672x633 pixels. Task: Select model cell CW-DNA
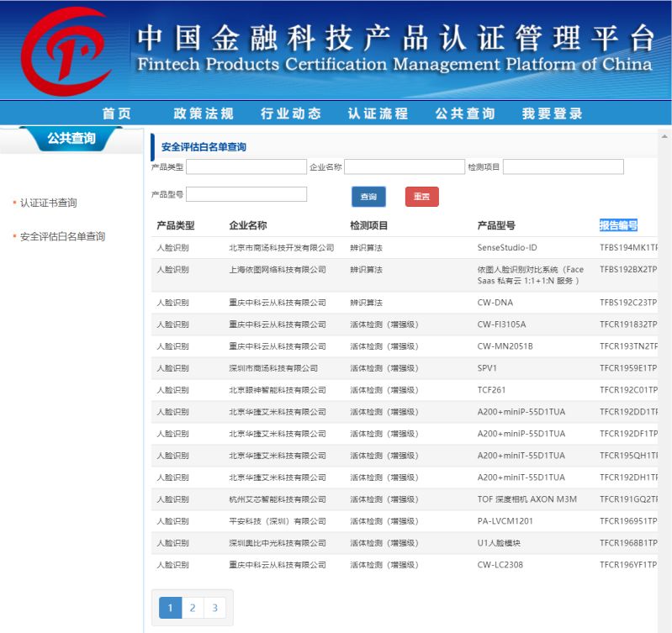pyautogui.click(x=495, y=303)
